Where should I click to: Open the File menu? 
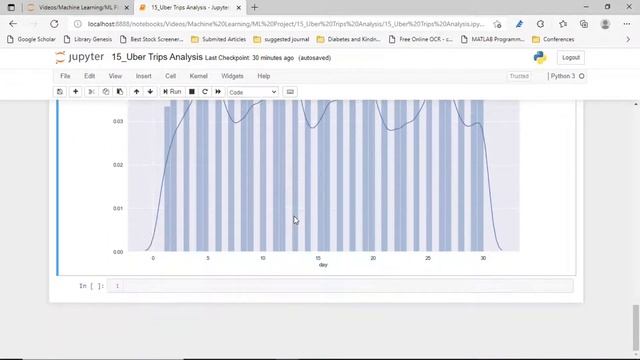point(65,76)
